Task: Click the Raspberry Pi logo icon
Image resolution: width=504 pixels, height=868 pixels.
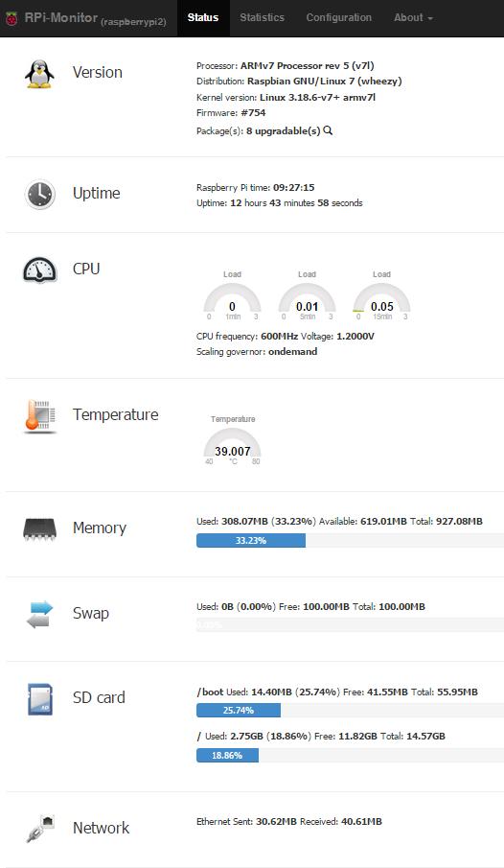Action: [11, 19]
